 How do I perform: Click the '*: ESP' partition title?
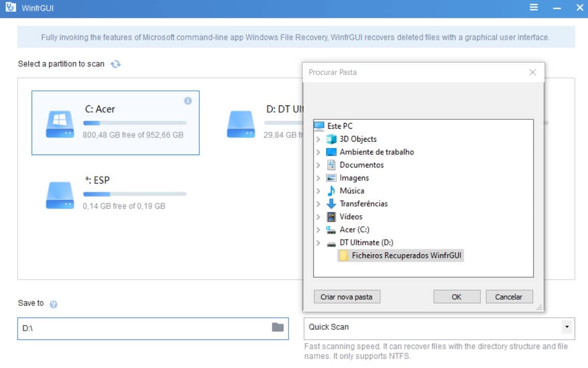pos(97,180)
